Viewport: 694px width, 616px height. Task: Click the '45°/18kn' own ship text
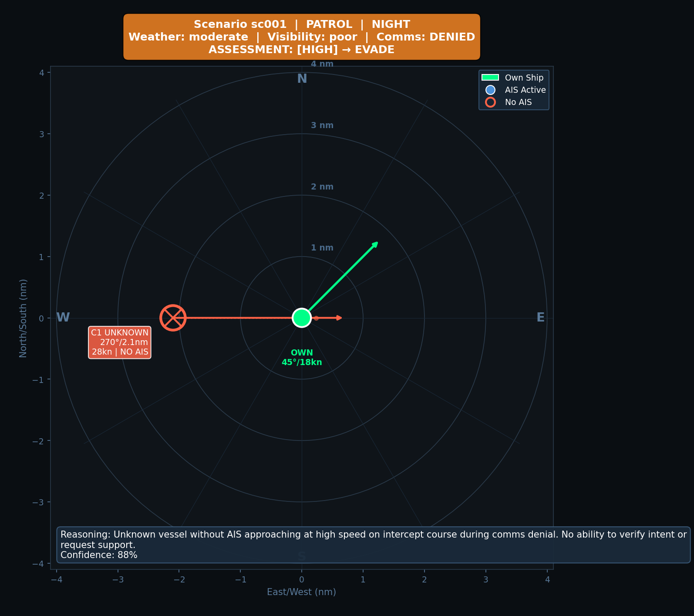pos(302,362)
